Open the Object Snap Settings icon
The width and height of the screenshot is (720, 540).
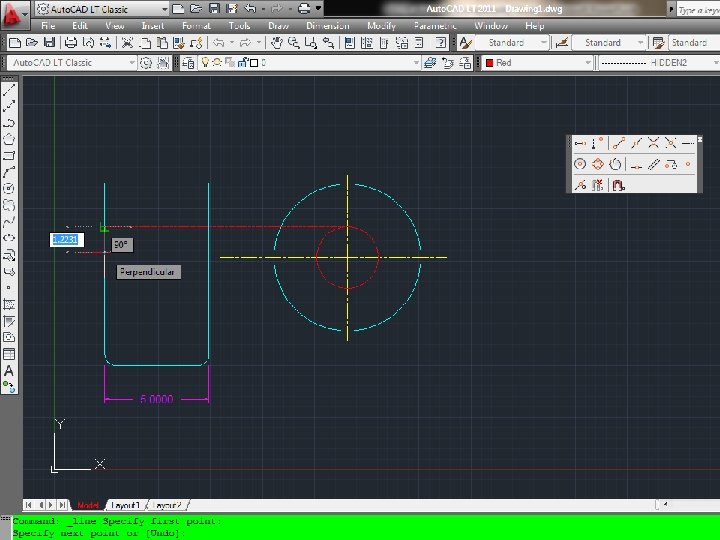pos(618,185)
